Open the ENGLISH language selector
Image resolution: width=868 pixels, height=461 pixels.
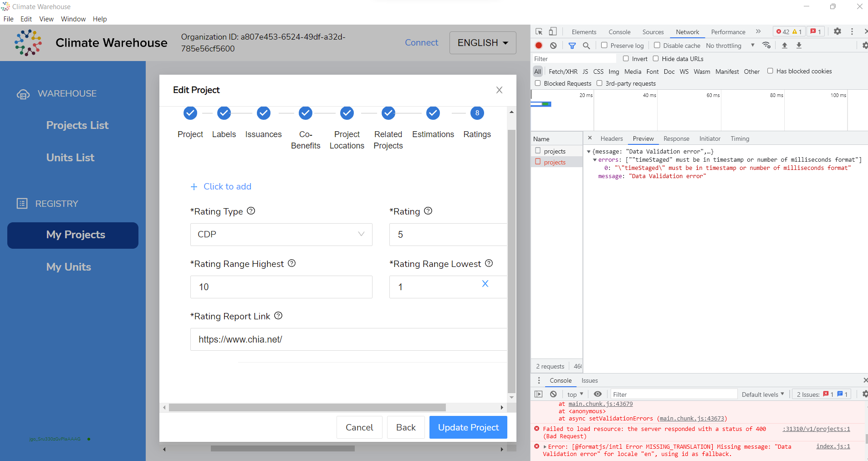click(x=482, y=42)
